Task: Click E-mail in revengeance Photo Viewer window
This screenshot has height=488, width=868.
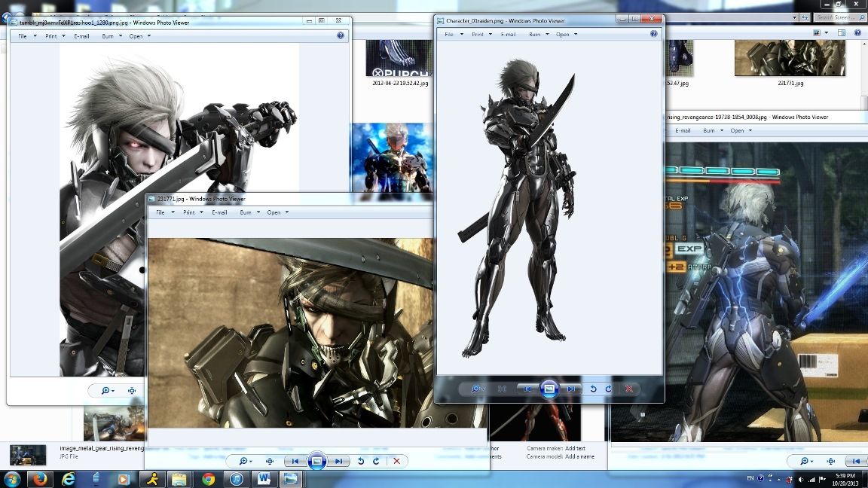Action: [x=683, y=130]
